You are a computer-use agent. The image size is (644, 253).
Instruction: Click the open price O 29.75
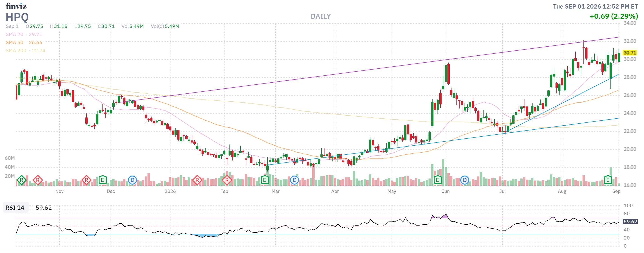[34, 27]
